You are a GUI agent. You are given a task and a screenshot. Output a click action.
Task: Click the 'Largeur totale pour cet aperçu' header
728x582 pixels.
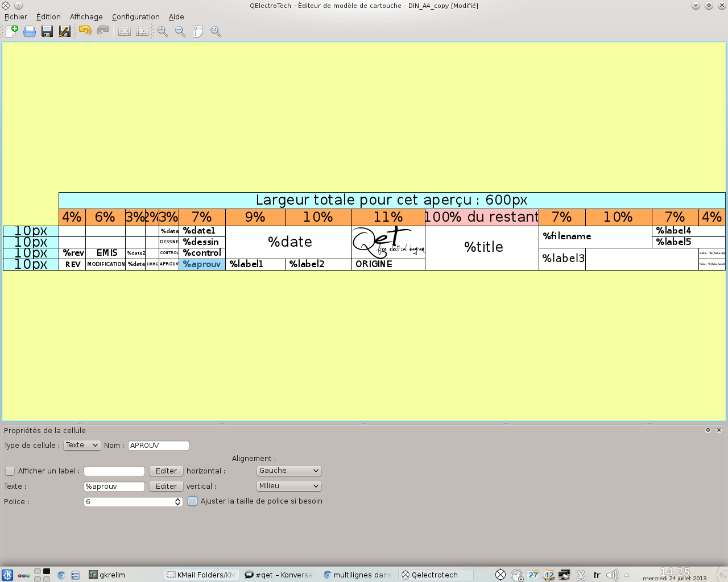coord(392,200)
